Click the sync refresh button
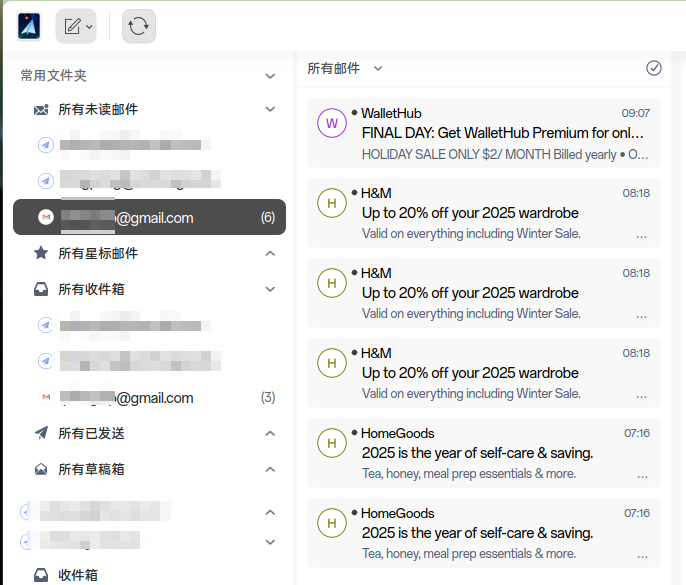The width and height of the screenshot is (686, 585). [x=139, y=26]
